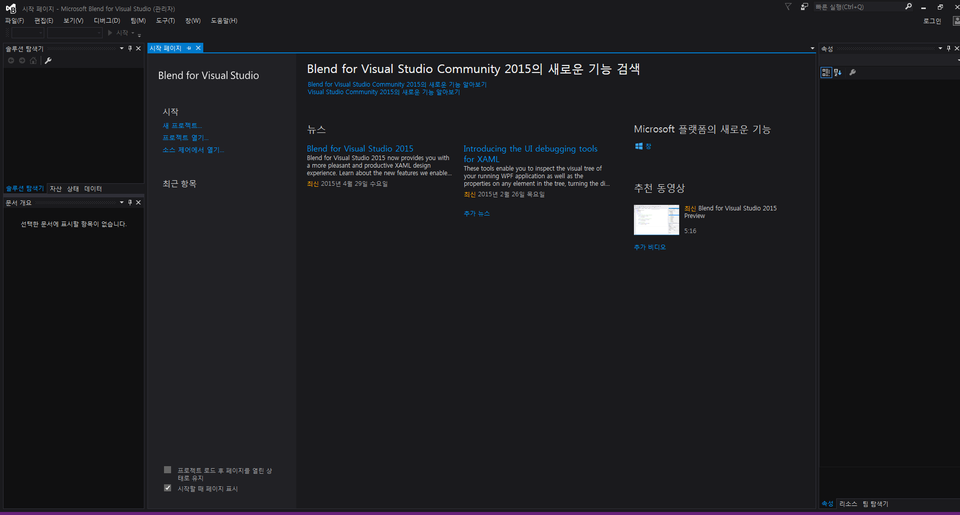Click the green 시작 run arrow
The height and width of the screenshot is (515, 960).
point(110,33)
